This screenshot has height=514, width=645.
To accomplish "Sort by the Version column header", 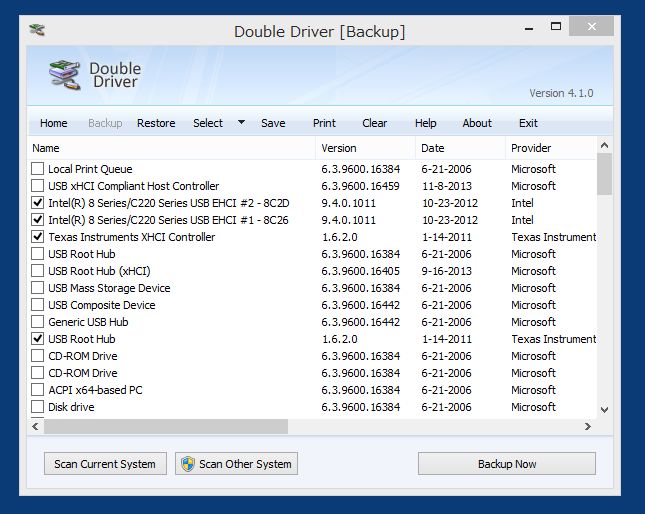I will [365, 148].
